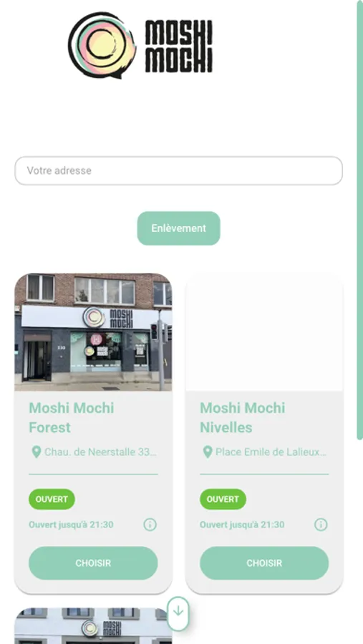Select the Enlèvement pickup button
363x644 pixels.
point(178,228)
